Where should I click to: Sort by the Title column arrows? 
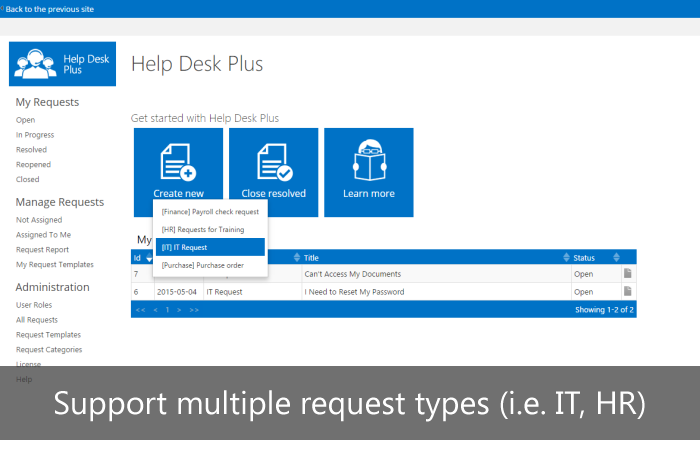[x=297, y=257]
